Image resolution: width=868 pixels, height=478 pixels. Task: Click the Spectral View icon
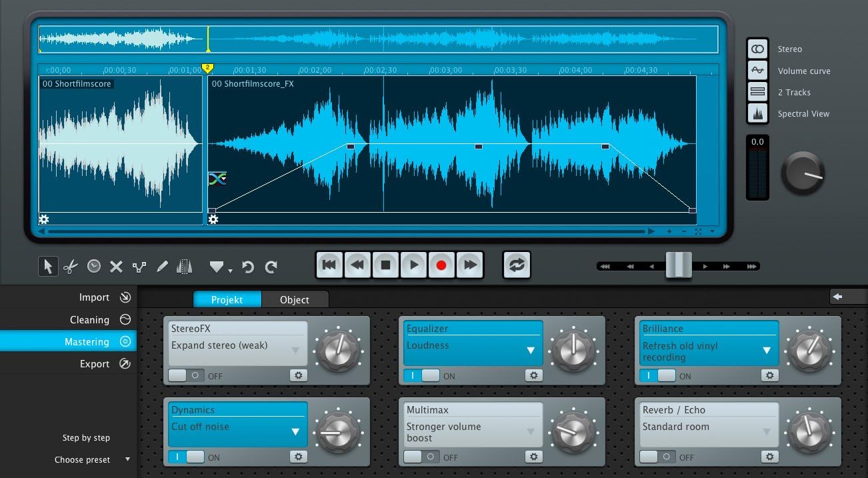click(x=757, y=114)
